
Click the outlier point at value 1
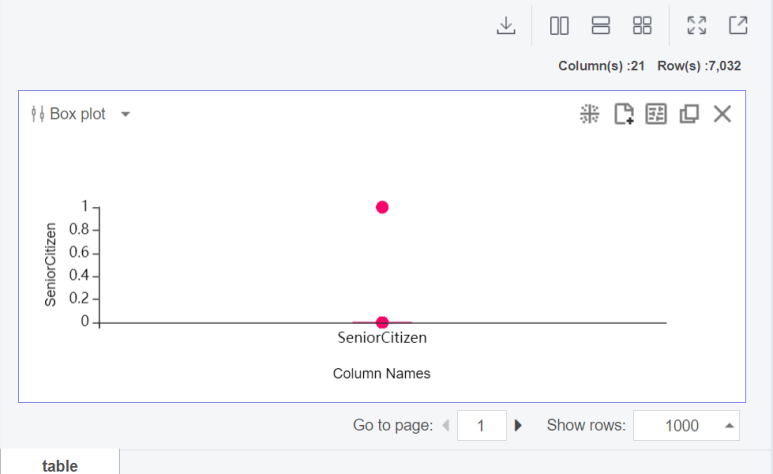pos(382,207)
